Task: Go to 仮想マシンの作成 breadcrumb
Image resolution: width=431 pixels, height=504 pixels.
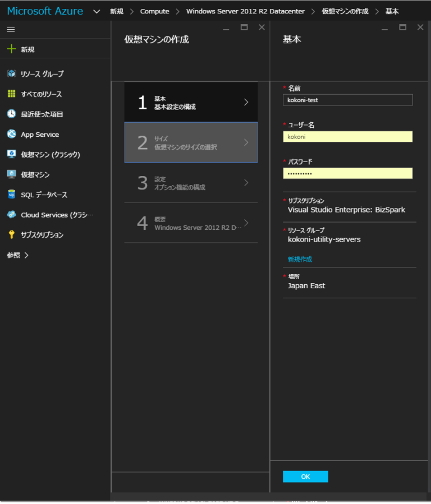Action: point(345,12)
